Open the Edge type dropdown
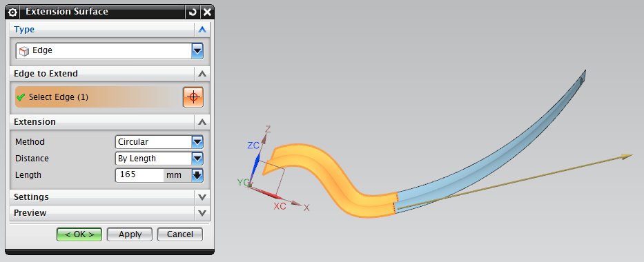The image size is (644, 262). pos(197,51)
